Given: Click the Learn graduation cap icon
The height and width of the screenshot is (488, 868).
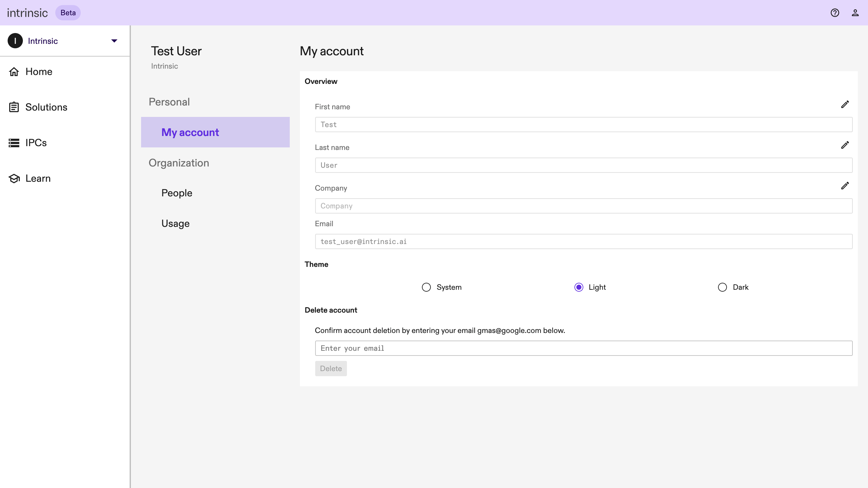Looking at the screenshot, I should (14, 179).
